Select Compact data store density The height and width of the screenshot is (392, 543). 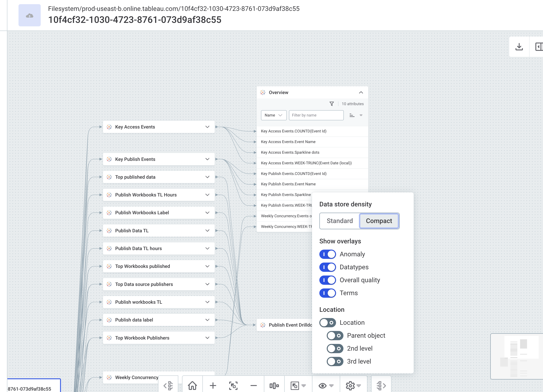pos(379,221)
